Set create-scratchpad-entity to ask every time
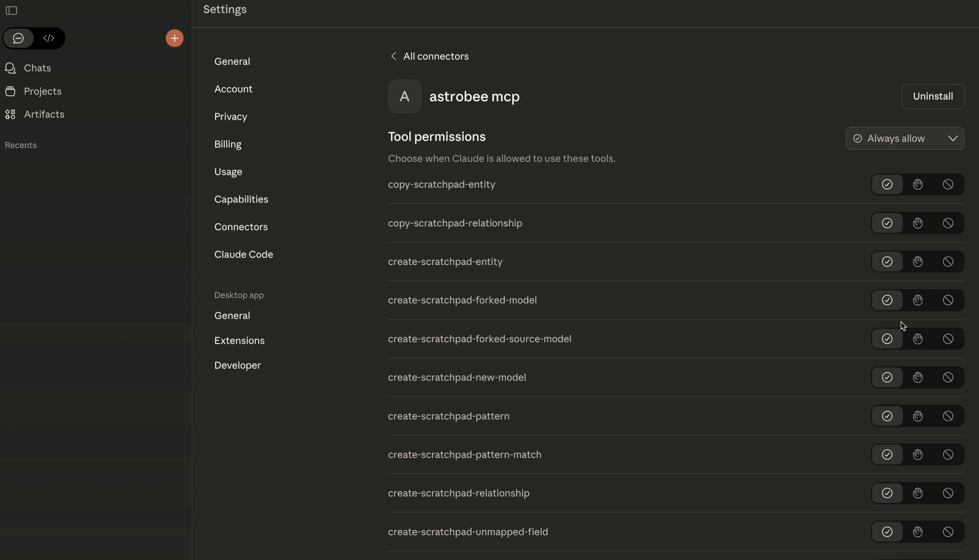 (x=917, y=261)
